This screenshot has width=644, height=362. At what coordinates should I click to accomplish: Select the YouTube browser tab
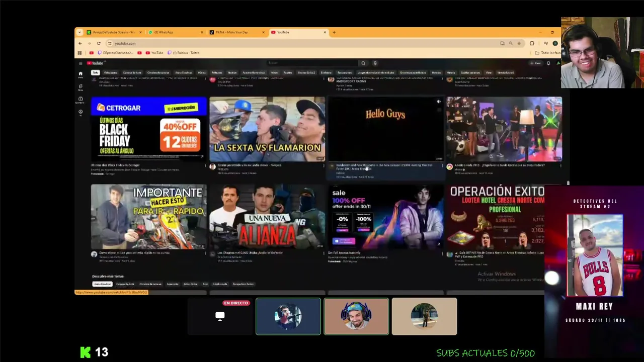click(298, 32)
